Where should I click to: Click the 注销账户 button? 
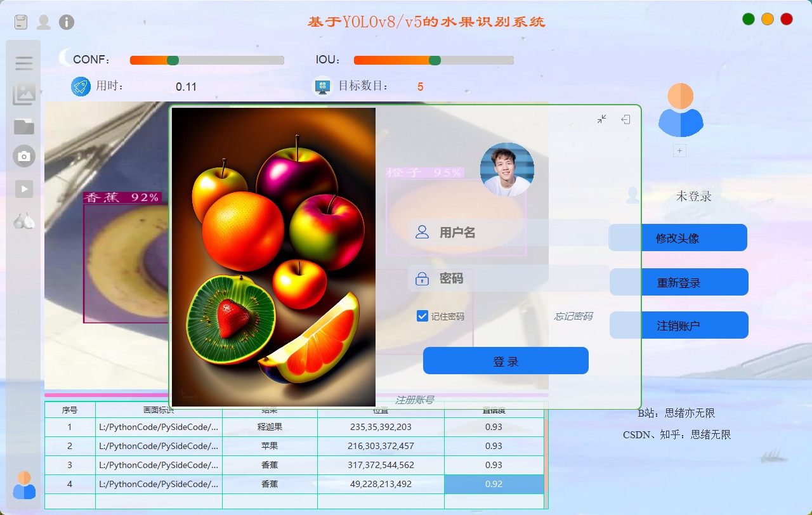pos(679,325)
